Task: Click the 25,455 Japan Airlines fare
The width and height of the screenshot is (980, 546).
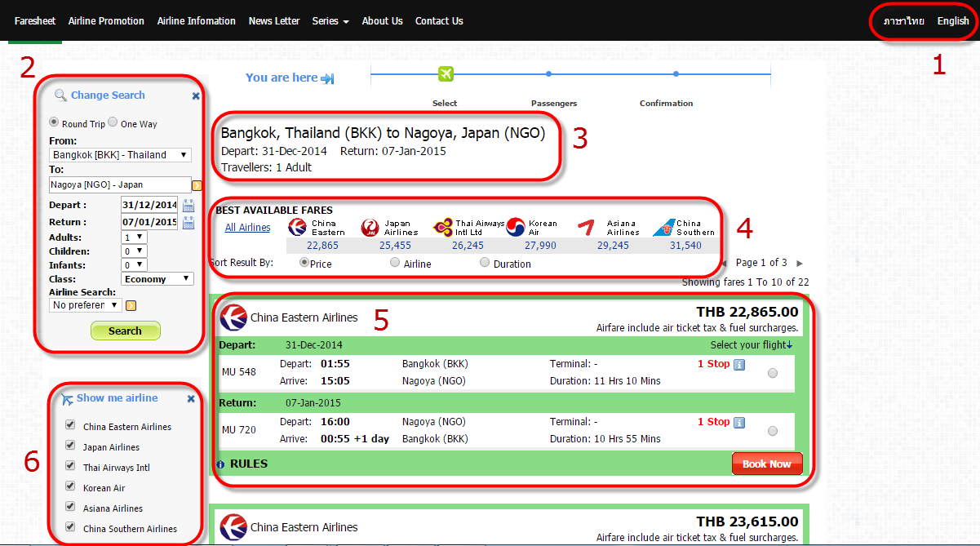Action: (x=396, y=246)
